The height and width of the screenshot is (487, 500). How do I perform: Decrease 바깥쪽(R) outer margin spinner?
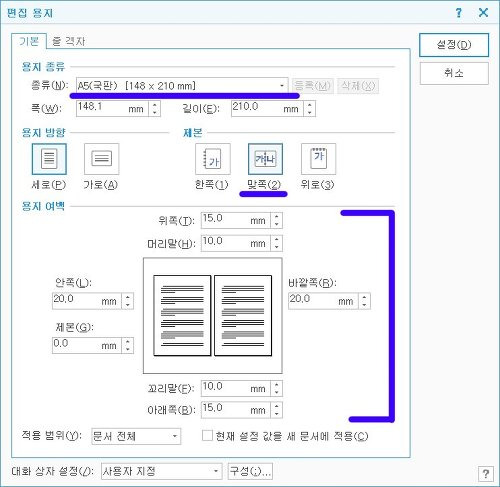pos(364,305)
